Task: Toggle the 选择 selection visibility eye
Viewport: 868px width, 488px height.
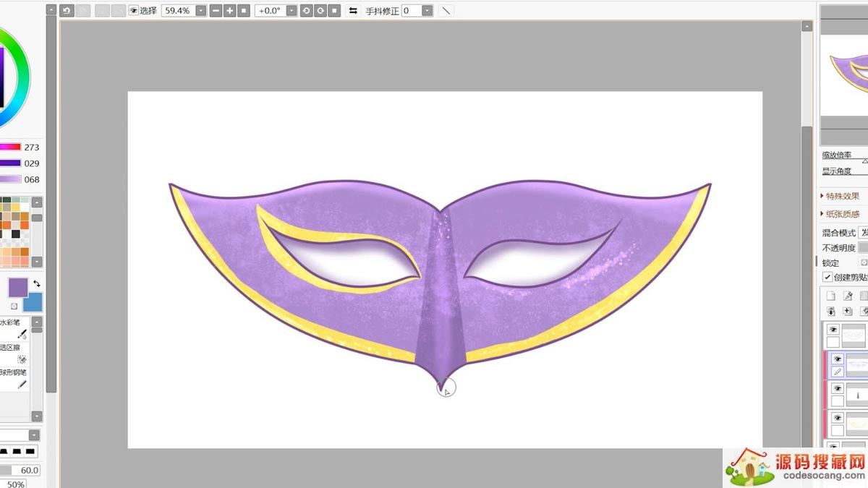Action: point(133,11)
